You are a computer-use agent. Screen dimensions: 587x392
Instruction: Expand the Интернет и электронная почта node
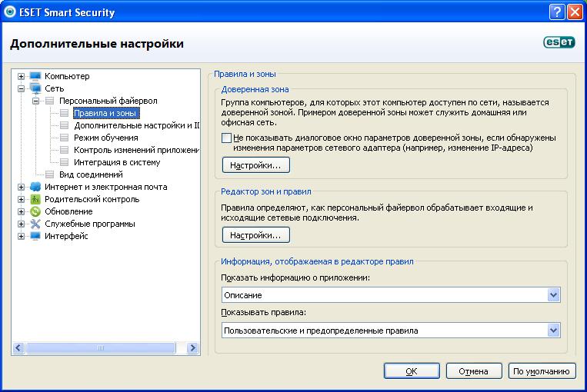(21, 187)
